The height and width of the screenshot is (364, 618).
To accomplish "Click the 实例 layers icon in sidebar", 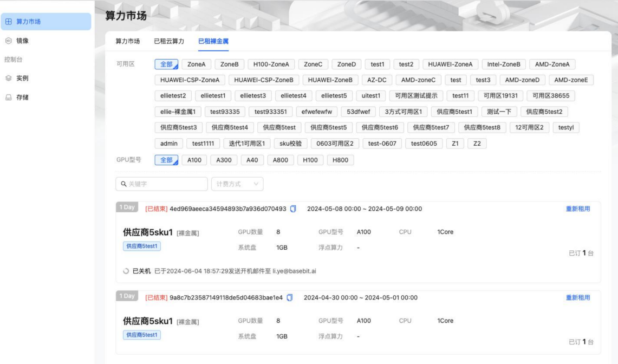I will [8, 79].
